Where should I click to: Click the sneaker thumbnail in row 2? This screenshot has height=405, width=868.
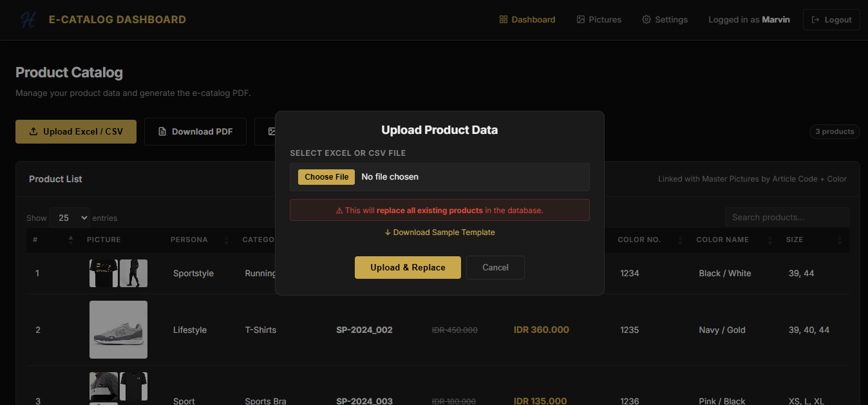118,330
